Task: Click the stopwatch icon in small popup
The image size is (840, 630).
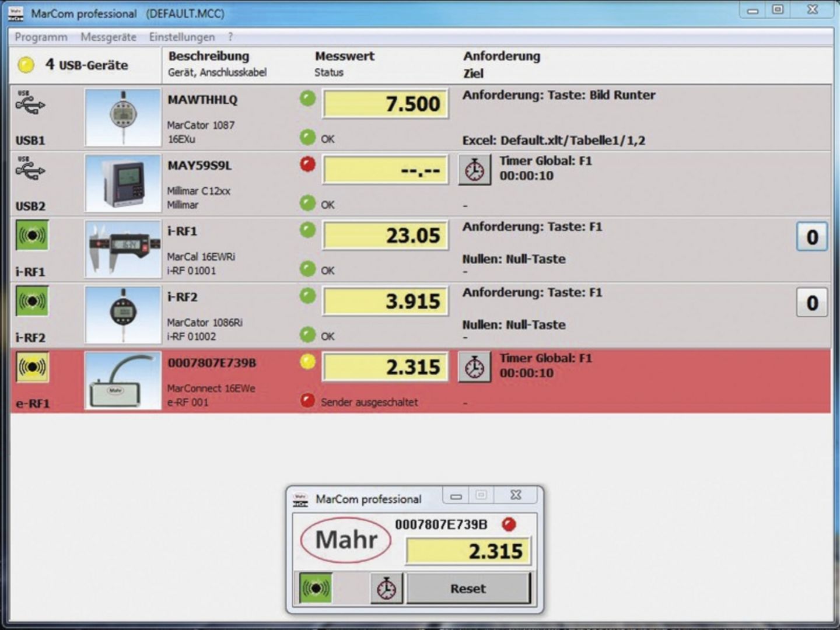Action: point(386,588)
